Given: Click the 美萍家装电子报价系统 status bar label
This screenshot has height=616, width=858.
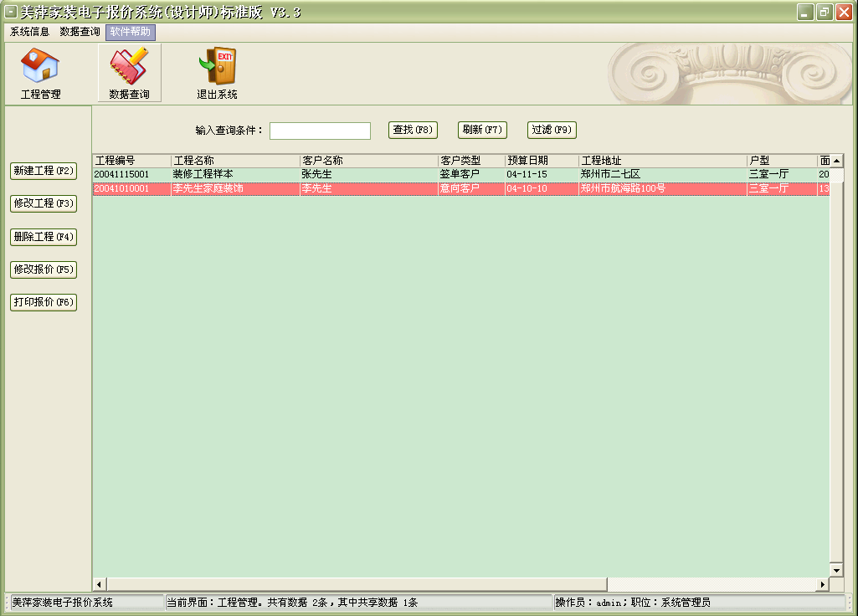Looking at the screenshot, I should click(x=63, y=603).
